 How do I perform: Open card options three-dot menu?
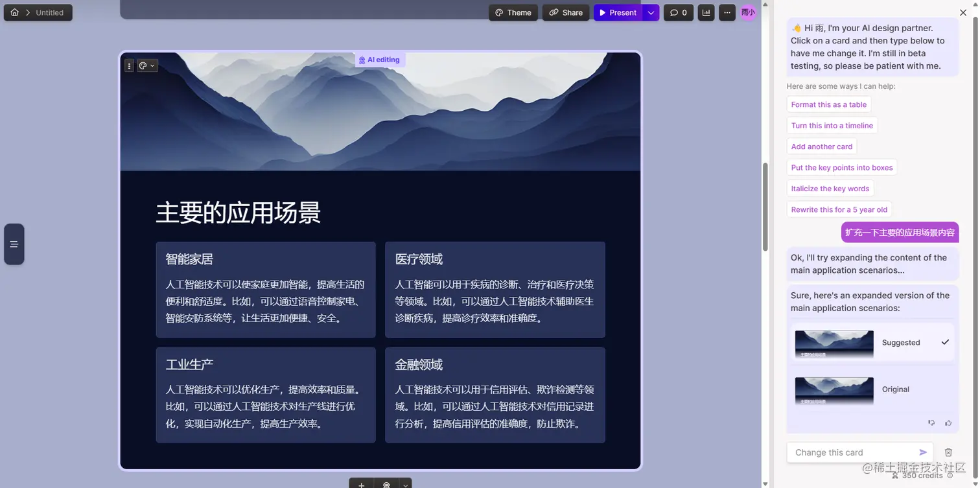coord(129,65)
